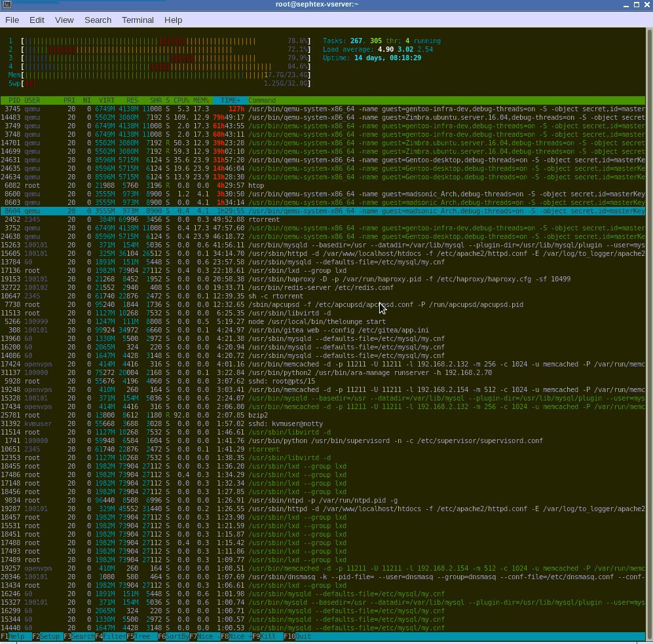
Task: Sort by the CPU% column header
Action: [182, 100]
